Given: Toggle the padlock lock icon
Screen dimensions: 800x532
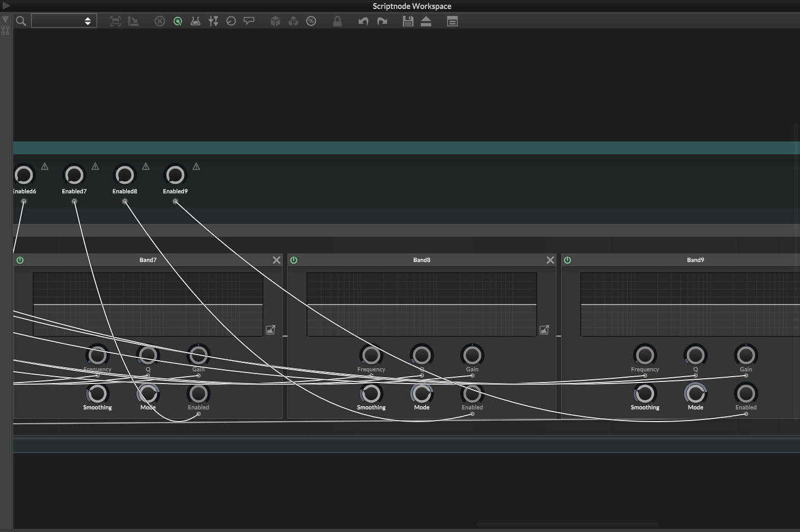Looking at the screenshot, I should (x=337, y=21).
